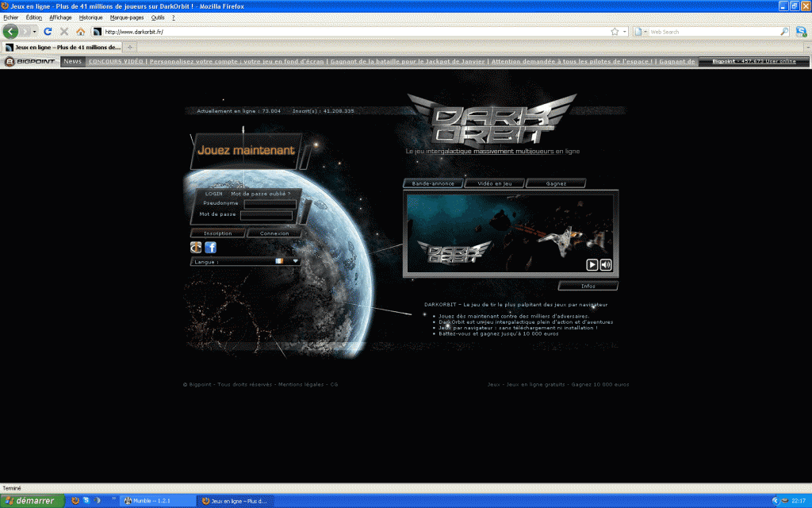Click the Mot de passe input field

pyautogui.click(x=266, y=214)
